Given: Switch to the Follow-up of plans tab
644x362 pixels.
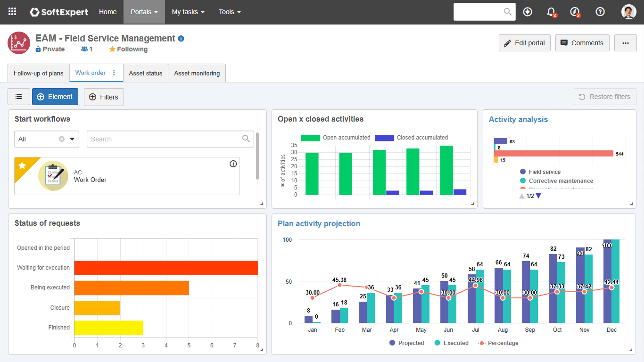Looking at the screenshot, I should click(x=38, y=73).
